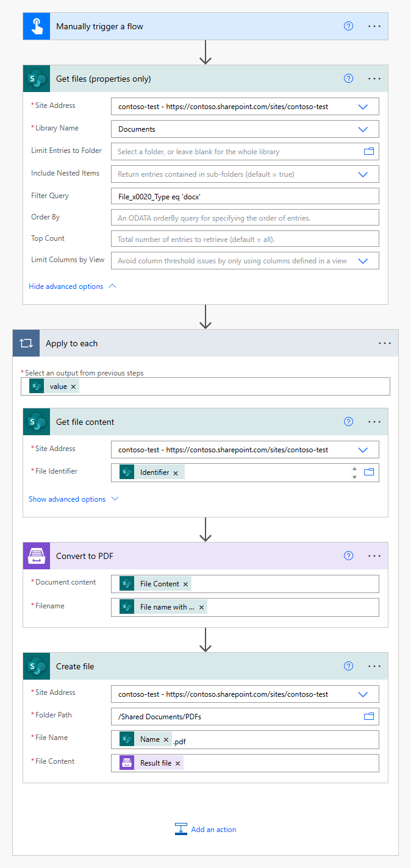Screen dimensions: 411x868
Task: Open help for Get file content
Action: tap(349, 422)
